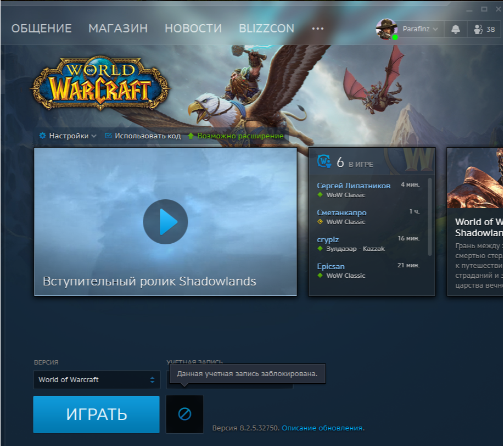Image resolution: width=504 pixels, height=448 pixels.
Task: Select friend Epicsan
Action: point(331,266)
